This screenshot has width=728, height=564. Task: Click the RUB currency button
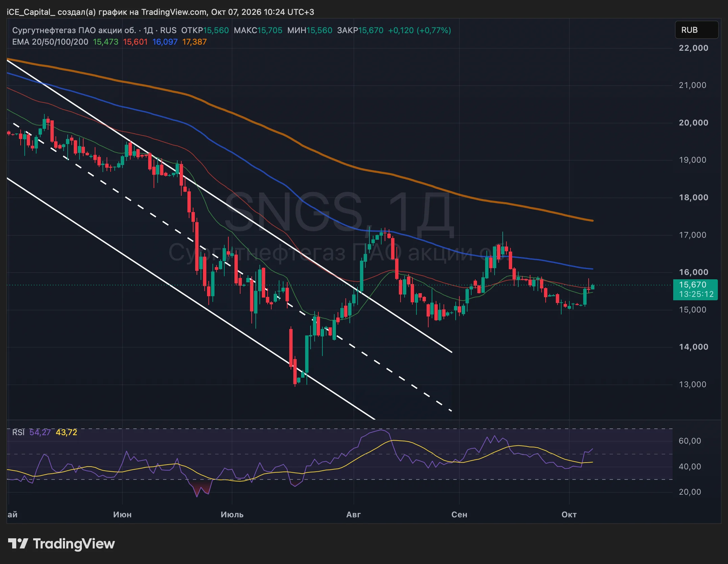click(x=697, y=30)
